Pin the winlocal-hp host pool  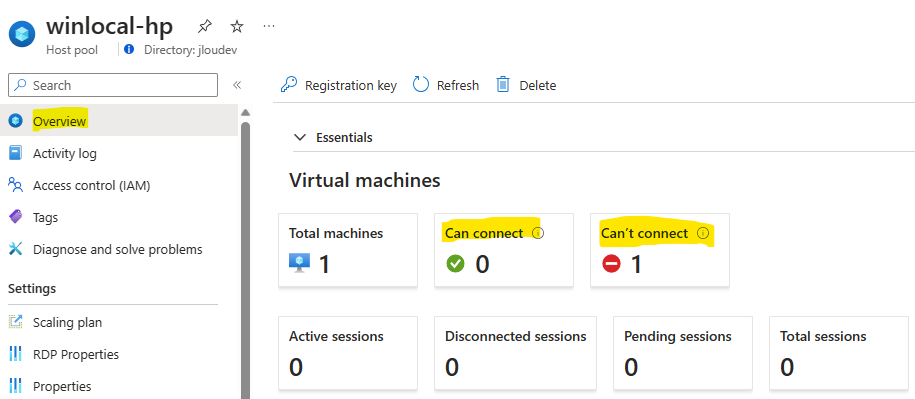tap(204, 26)
